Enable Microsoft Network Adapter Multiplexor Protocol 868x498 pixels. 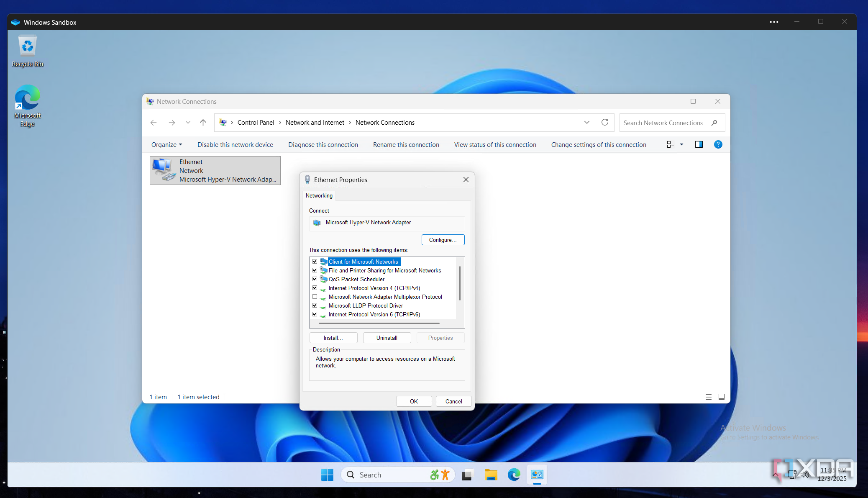[315, 297]
